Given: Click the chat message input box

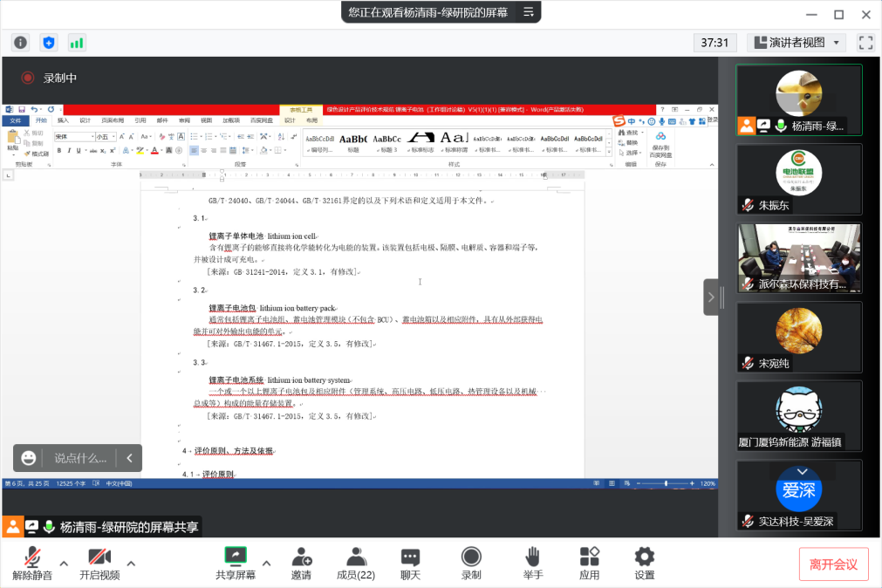Looking at the screenshot, I should [x=80, y=458].
